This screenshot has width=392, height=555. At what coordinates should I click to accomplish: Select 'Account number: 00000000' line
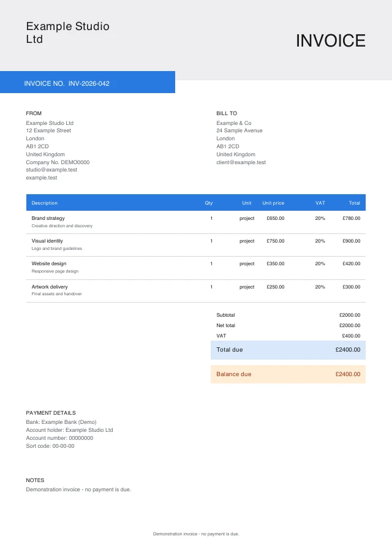pyautogui.click(x=59, y=438)
